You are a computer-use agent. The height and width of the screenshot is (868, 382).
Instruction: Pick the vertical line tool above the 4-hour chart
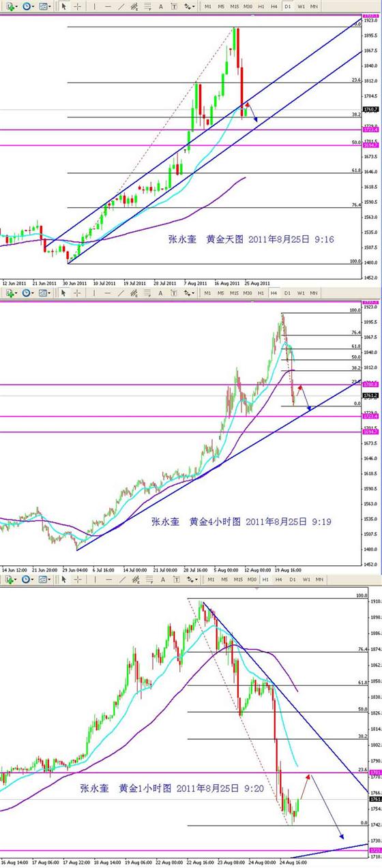click(95, 293)
